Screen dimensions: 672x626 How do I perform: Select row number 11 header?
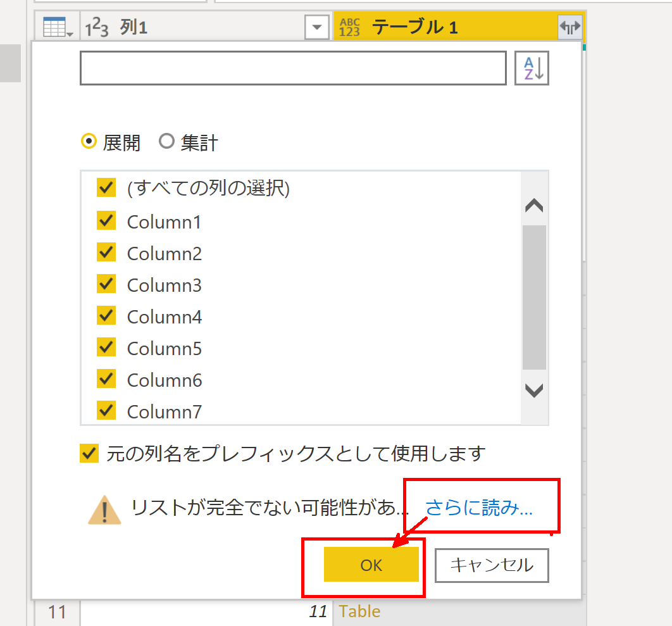[x=57, y=612]
